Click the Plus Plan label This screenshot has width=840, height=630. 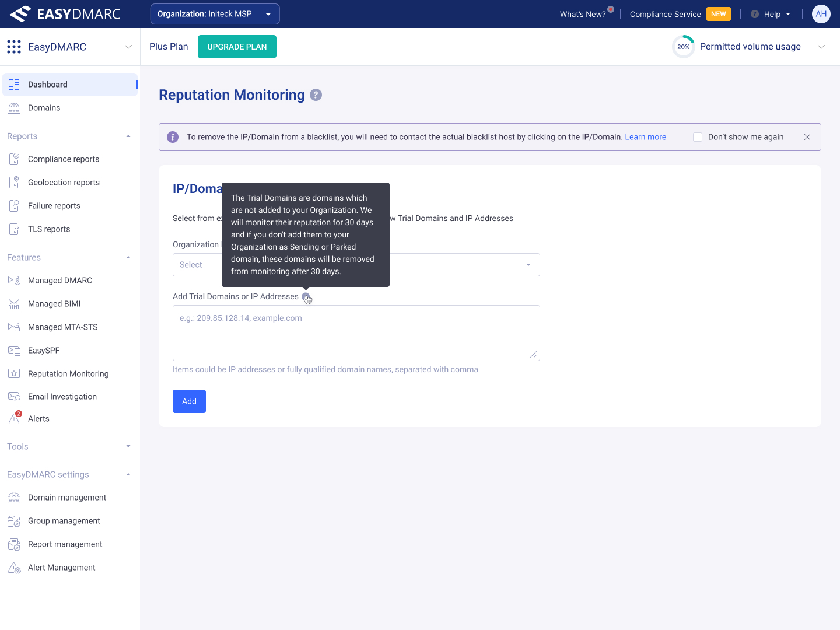pos(169,47)
